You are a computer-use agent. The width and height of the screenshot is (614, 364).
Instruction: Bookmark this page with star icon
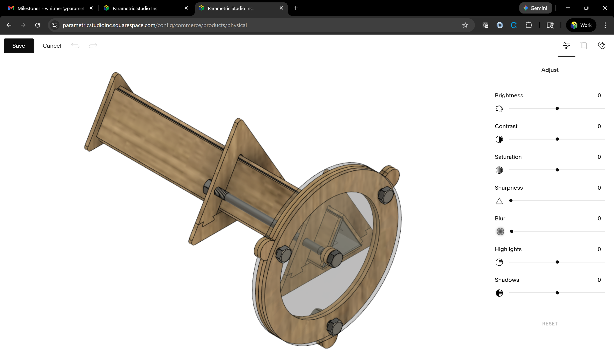tap(465, 25)
